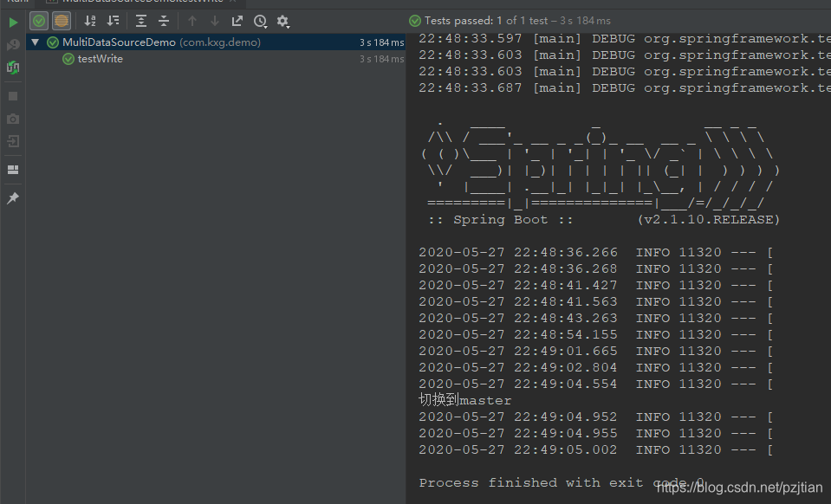Open test history clock icon
Screen dimensions: 831x504
click(x=260, y=21)
